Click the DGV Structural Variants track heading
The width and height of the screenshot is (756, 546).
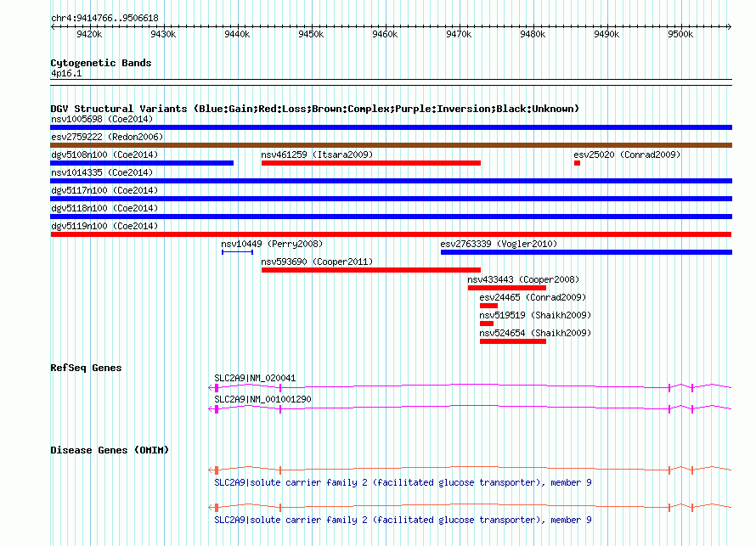coord(314,109)
